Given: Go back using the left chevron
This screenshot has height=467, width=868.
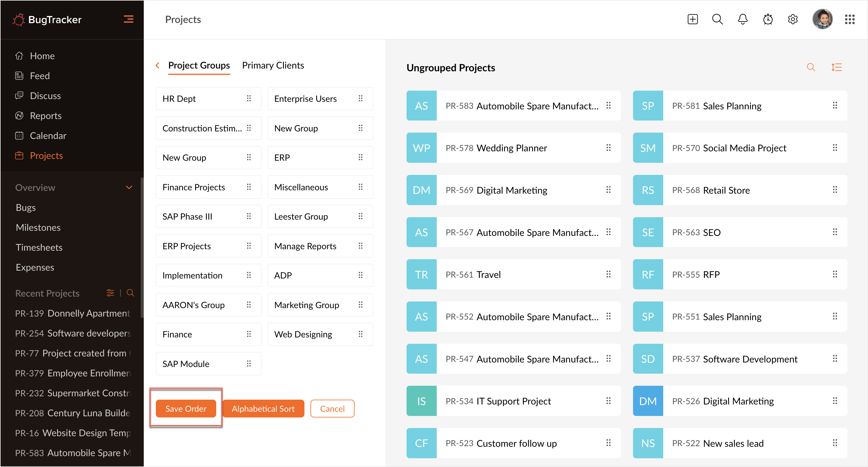Looking at the screenshot, I should pyautogui.click(x=157, y=65).
